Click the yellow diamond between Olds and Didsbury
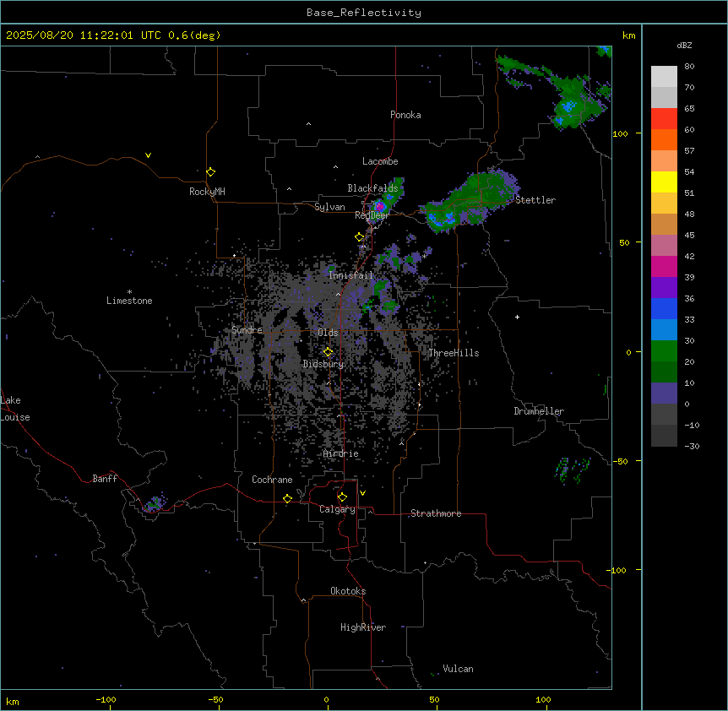Viewport: 728px width, 711px height. click(328, 352)
